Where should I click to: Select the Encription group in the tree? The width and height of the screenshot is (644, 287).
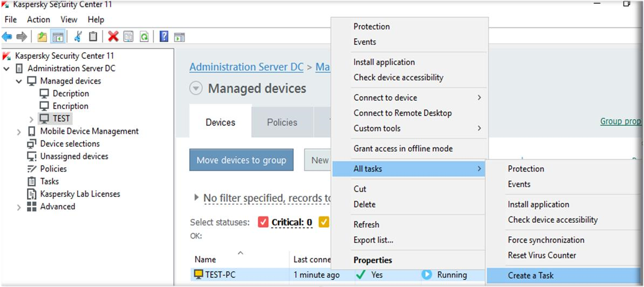[70, 106]
